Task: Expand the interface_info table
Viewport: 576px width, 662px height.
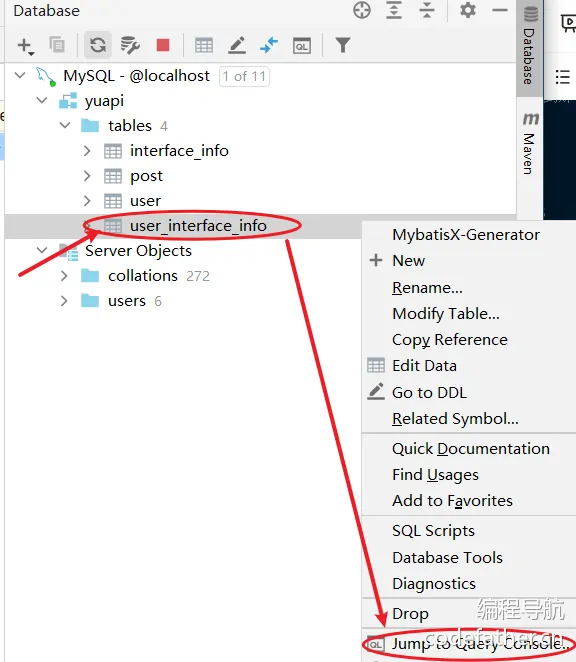Action: (x=87, y=151)
